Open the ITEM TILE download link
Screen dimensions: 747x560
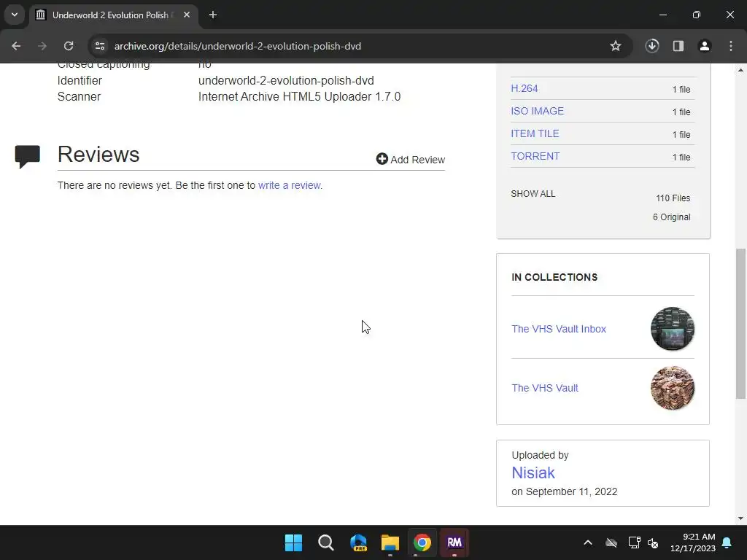pyautogui.click(x=535, y=134)
